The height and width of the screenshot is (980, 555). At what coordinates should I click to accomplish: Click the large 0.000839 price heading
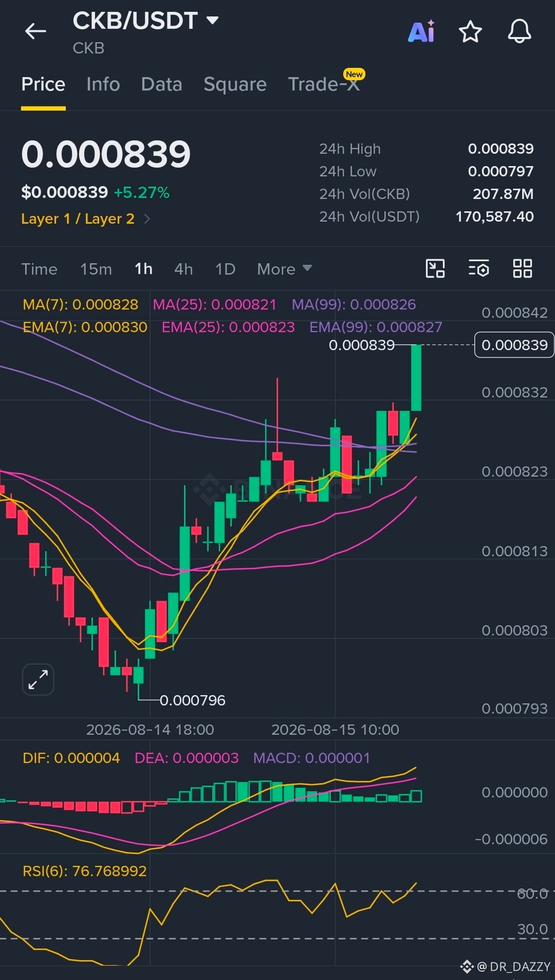click(106, 154)
